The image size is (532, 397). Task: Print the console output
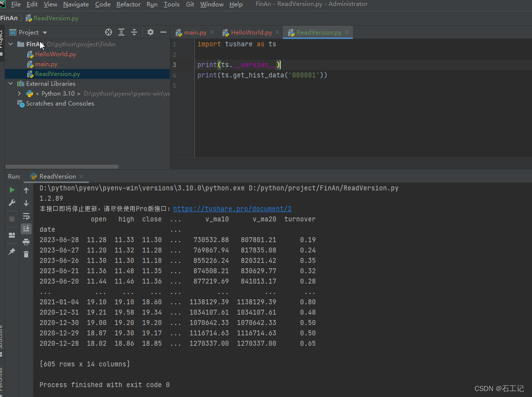(x=26, y=242)
